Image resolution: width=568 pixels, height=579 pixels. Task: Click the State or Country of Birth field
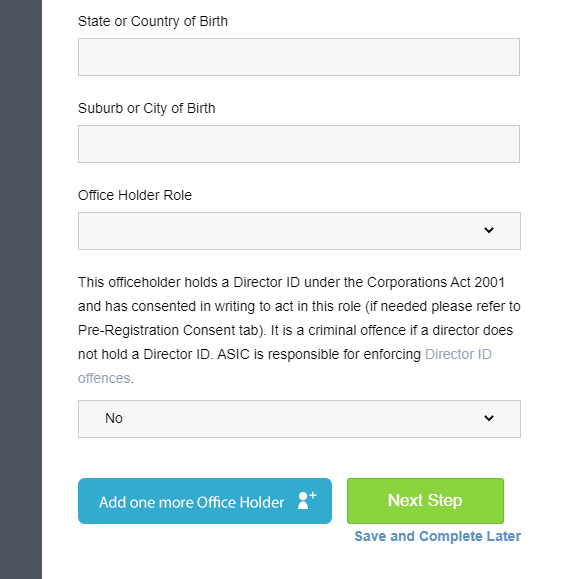[299, 57]
